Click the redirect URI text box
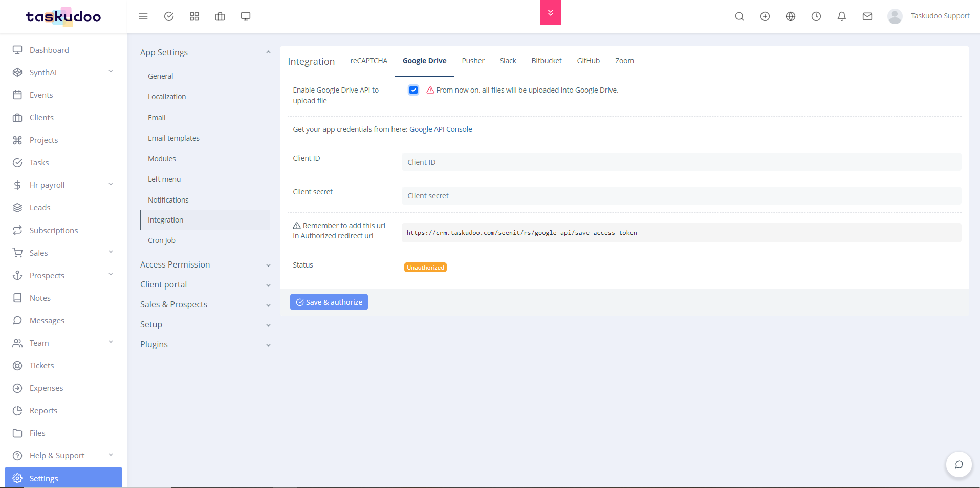 pos(681,233)
